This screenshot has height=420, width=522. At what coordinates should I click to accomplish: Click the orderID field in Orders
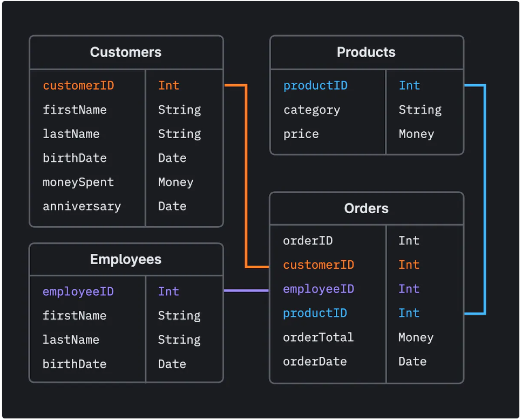[308, 240]
